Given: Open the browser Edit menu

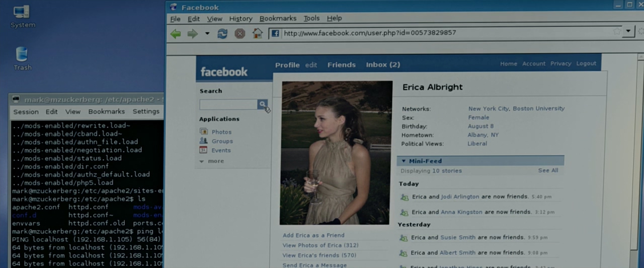Looking at the screenshot, I should tap(194, 19).
